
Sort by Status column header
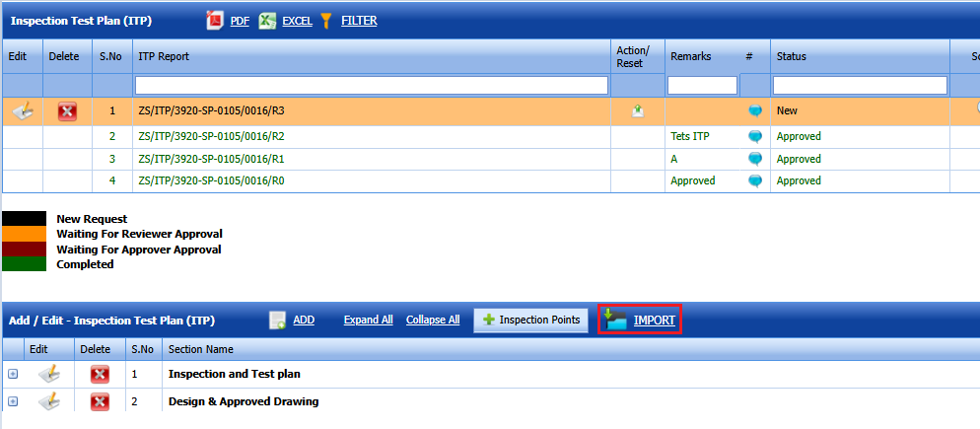pos(792,56)
